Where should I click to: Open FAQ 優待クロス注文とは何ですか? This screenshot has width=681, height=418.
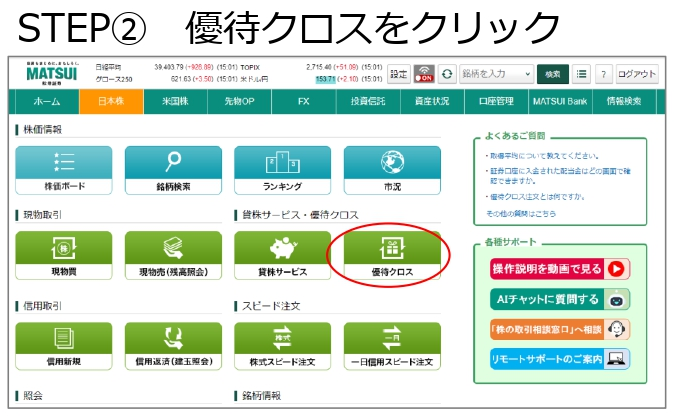(x=538, y=197)
